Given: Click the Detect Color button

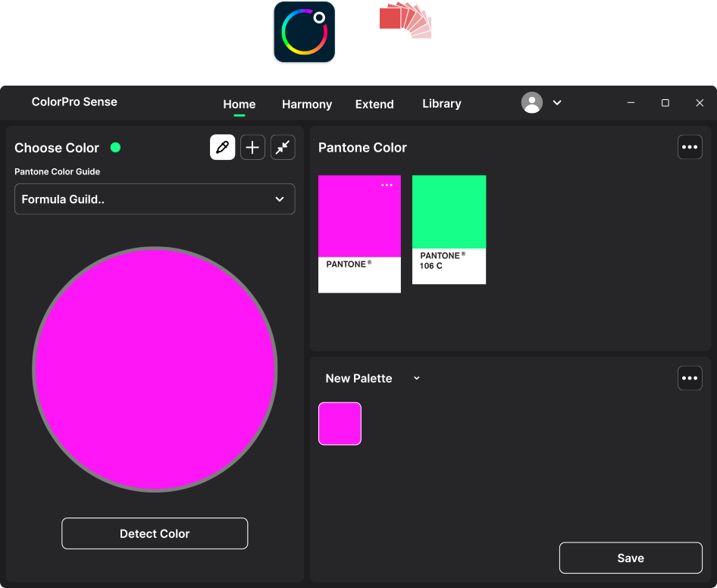Looking at the screenshot, I should point(155,533).
